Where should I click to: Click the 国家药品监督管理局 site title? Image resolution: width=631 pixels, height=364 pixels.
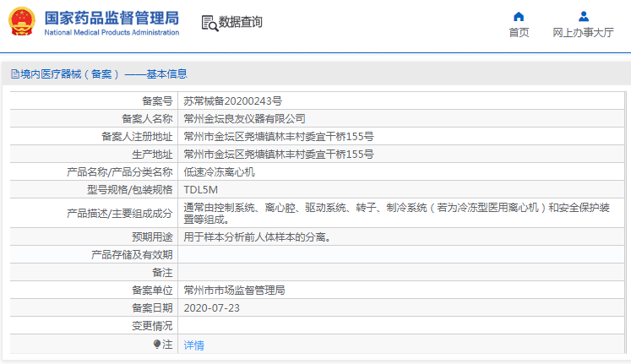pyautogui.click(x=111, y=18)
